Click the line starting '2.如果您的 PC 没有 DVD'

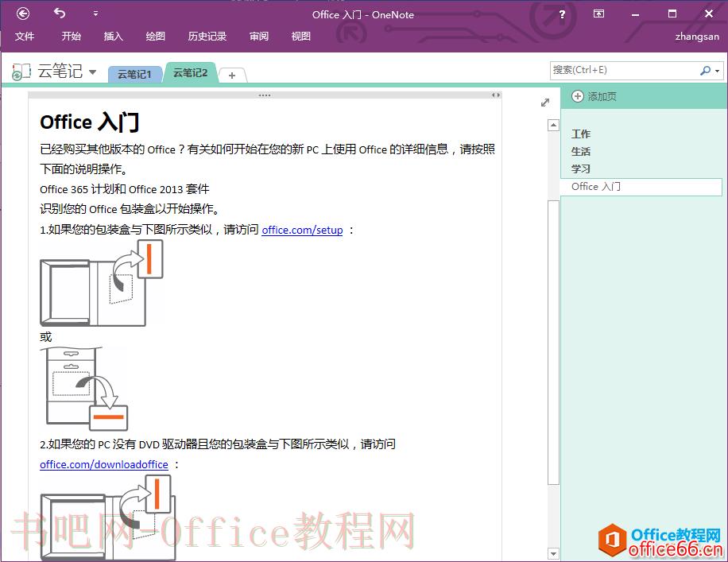[x=218, y=444]
